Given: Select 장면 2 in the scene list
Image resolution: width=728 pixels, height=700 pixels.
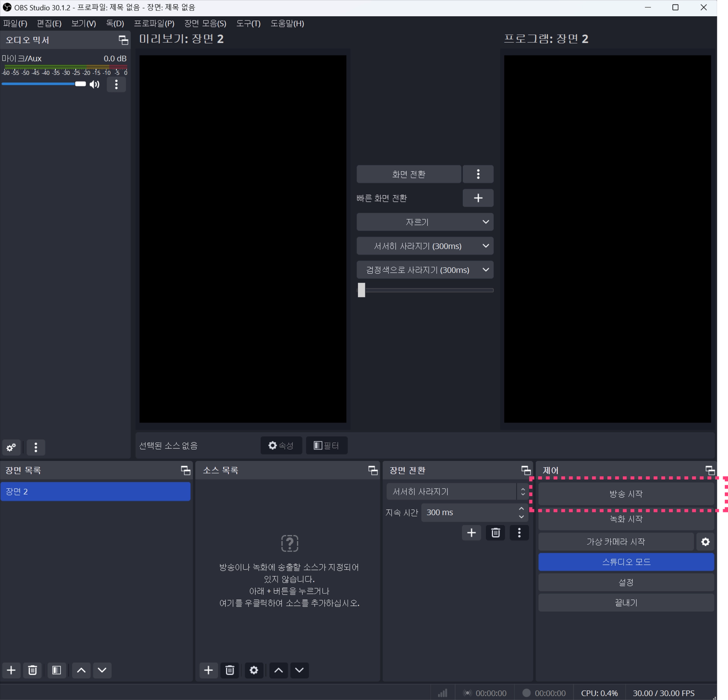Looking at the screenshot, I should [96, 491].
